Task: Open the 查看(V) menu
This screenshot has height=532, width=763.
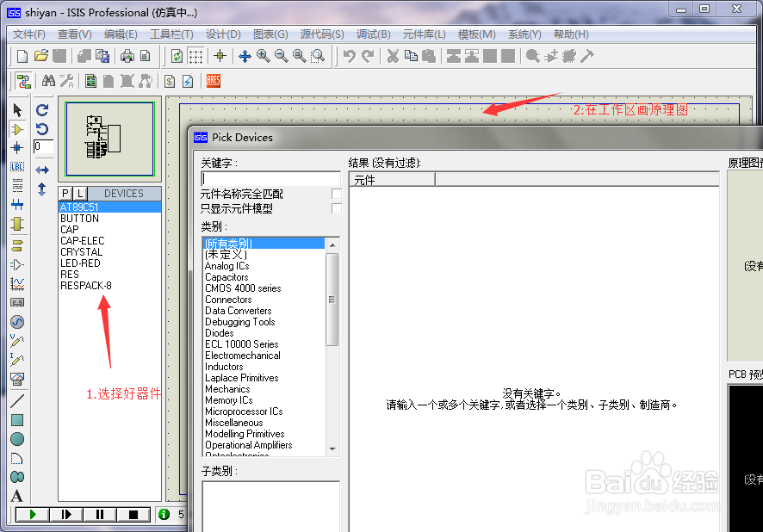Action: [x=74, y=34]
